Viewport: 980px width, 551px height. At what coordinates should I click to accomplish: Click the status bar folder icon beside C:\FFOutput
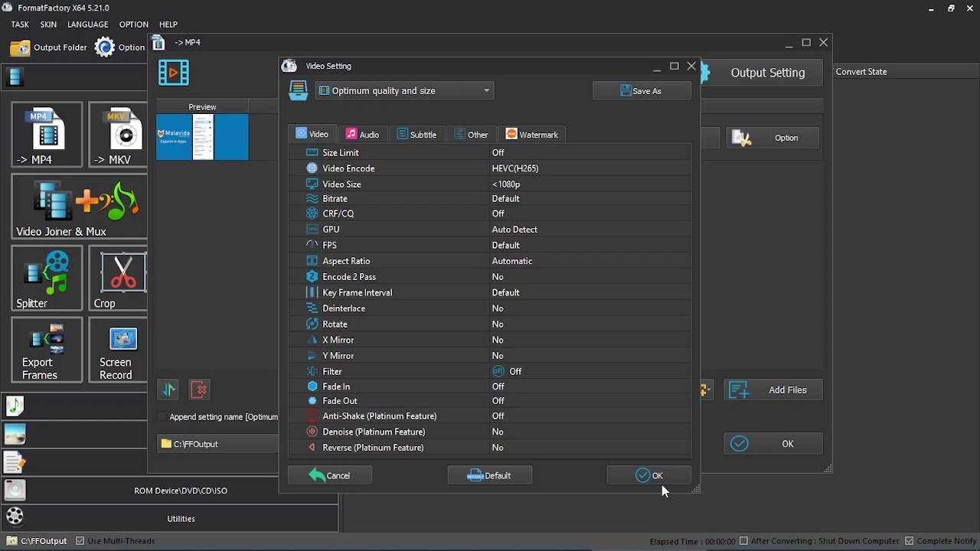pyautogui.click(x=11, y=541)
